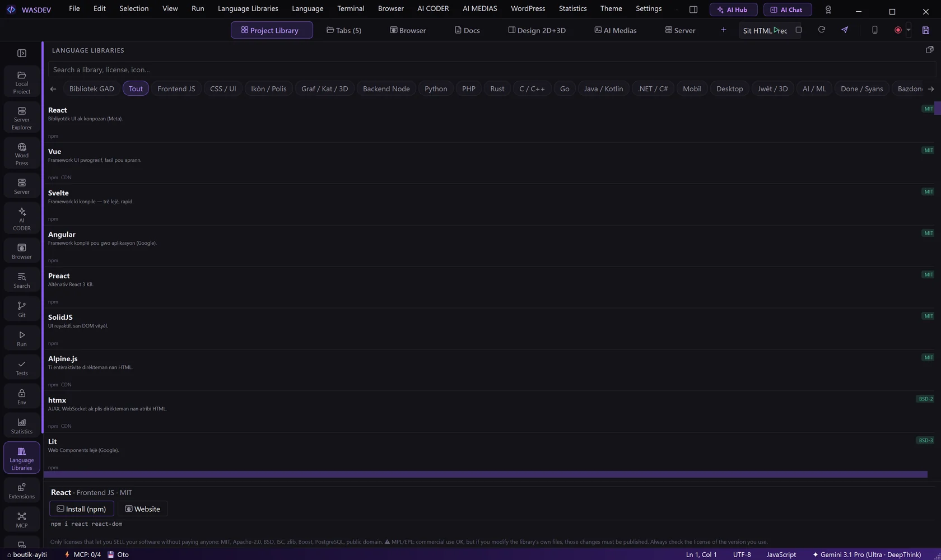Open the Browser panel from the sidebar
This screenshot has height=560, width=941.
(22, 251)
